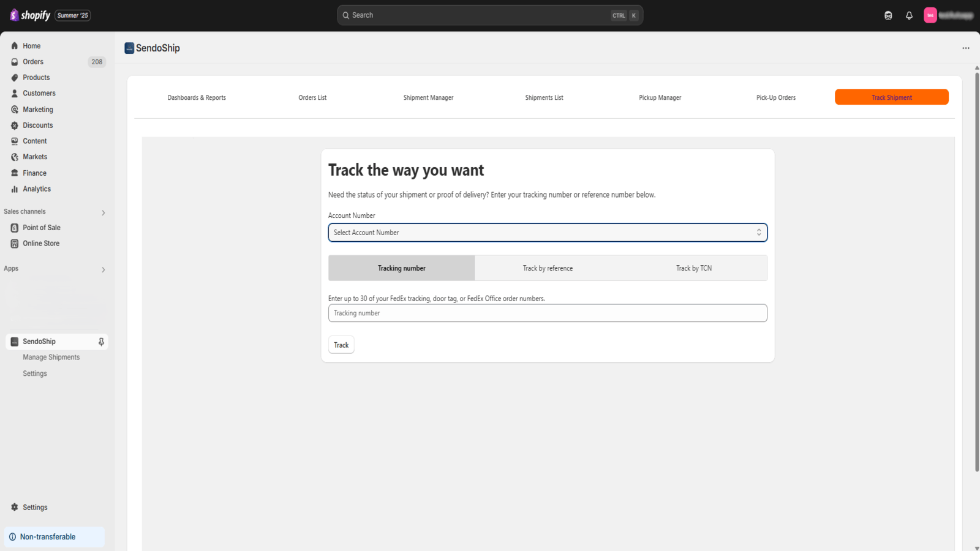Click the 208 orders count badge
The width and height of the screenshot is (980, 551).
click(97, 62)
